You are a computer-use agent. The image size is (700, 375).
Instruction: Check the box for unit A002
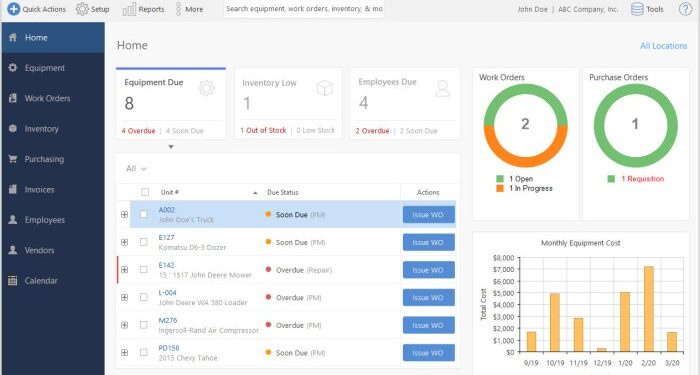143,214
